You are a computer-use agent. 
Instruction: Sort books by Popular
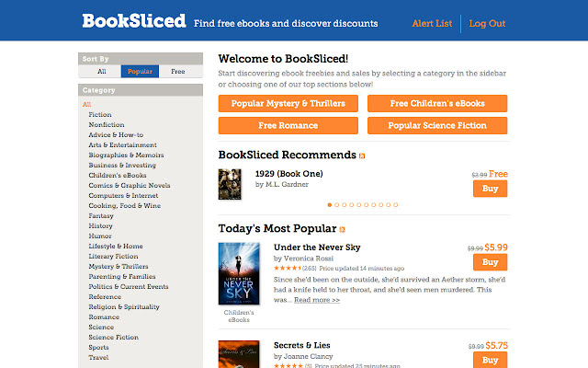point(140,71)
